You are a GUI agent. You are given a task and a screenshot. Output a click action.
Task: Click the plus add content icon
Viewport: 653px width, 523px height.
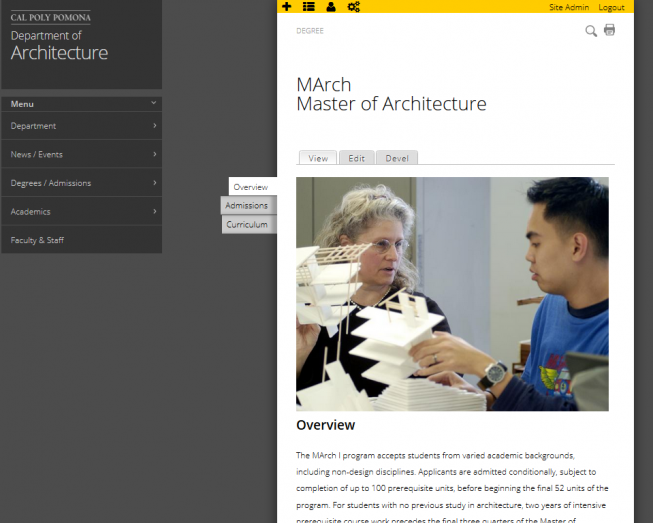pyautogui.click(x=287, y=7)
